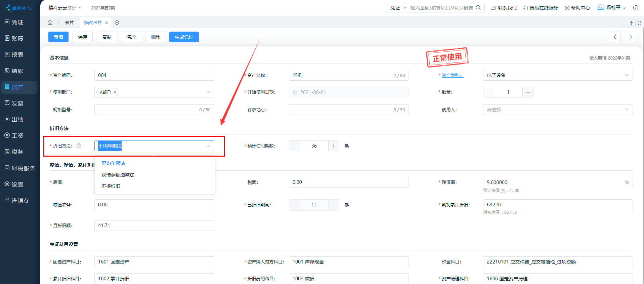Click the search magnifier icon

point(478,8)
